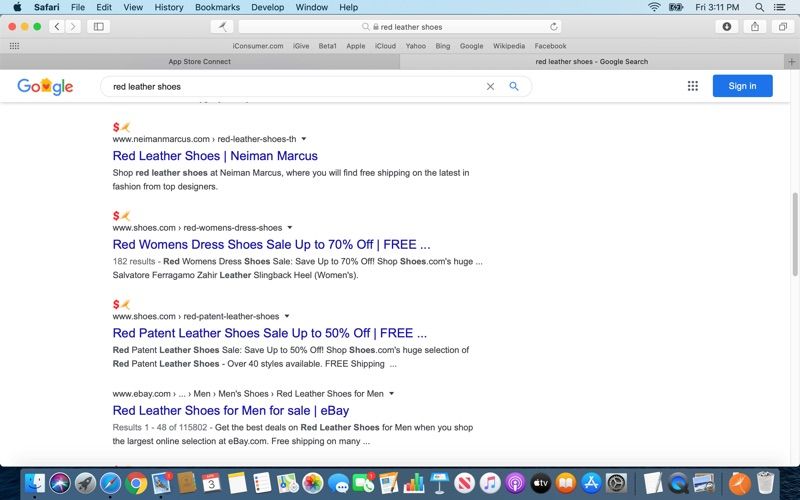The height and width of the screenshot is (500, 800).
Task: Click the deal icon above Neiman Marcus result
Action: 121,127
